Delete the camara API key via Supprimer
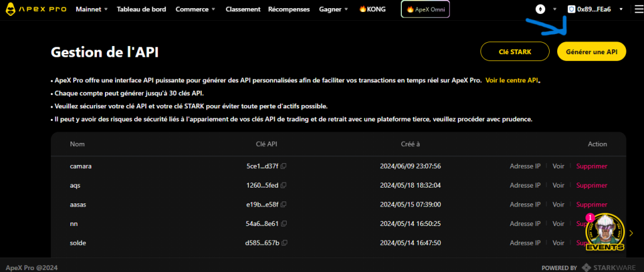Image resolution: width=644 pixels, height=272 pixels. point(592,166)
